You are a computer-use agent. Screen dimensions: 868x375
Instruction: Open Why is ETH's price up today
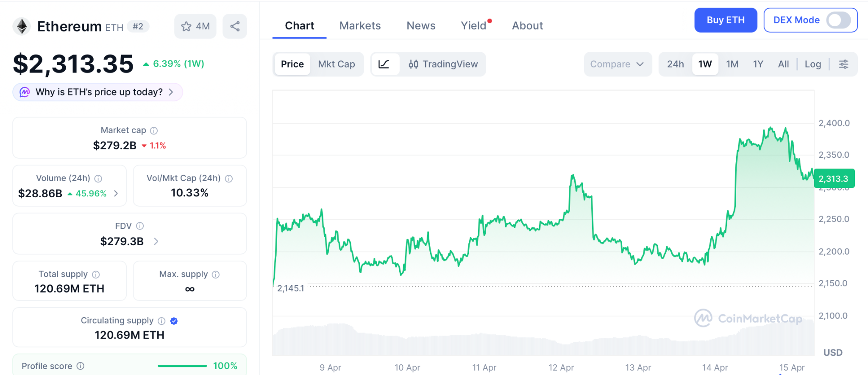[x=98, y=92]
